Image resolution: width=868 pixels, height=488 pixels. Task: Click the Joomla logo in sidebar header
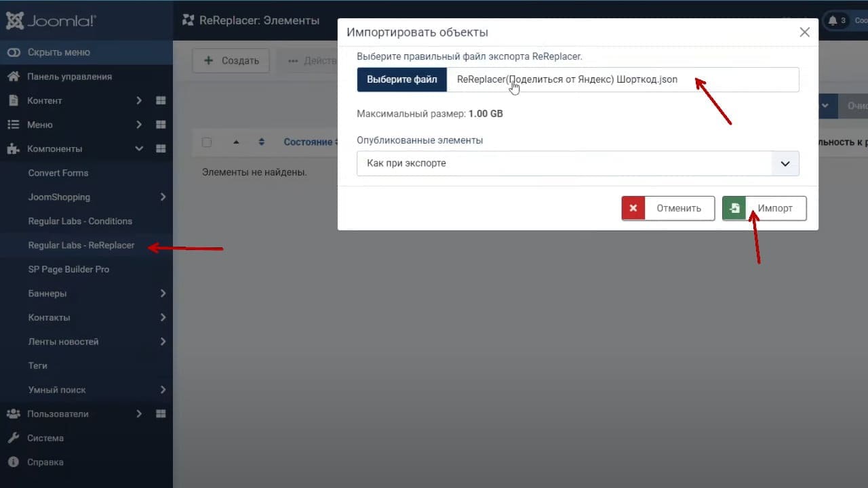52,20
